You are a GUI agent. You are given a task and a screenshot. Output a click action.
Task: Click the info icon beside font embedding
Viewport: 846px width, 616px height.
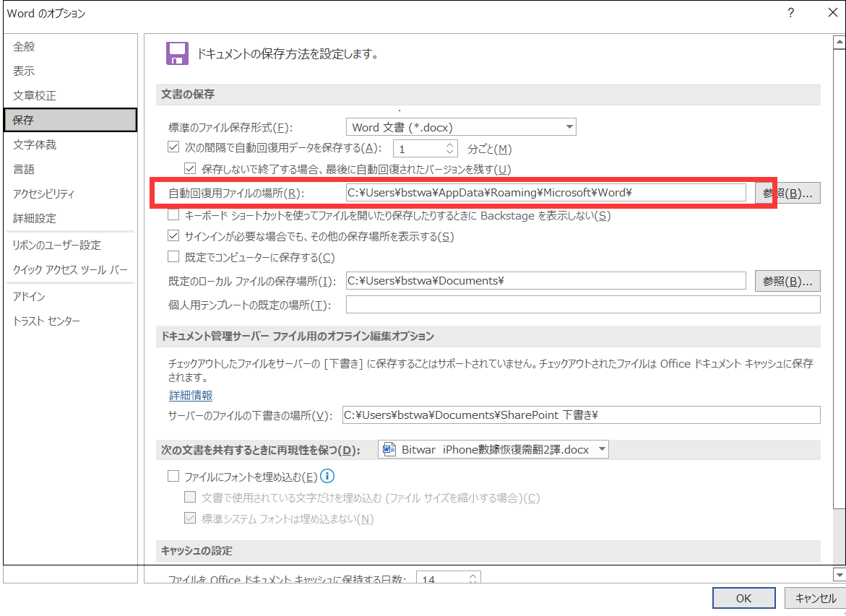click(327, 476)
